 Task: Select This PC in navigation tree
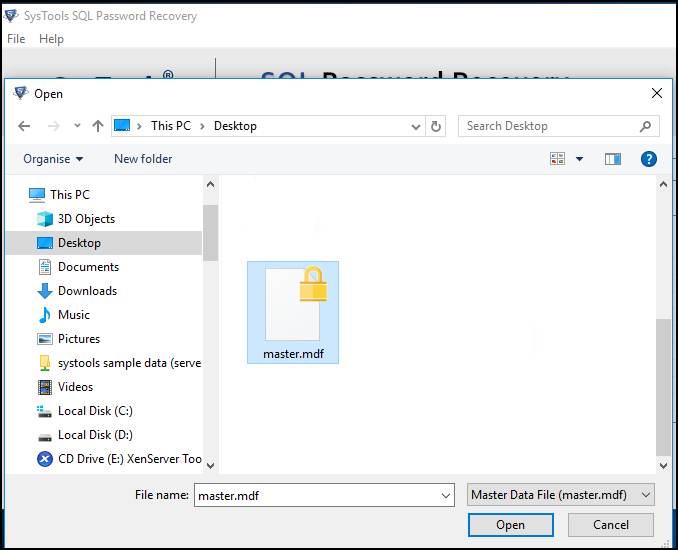[70, 195]
